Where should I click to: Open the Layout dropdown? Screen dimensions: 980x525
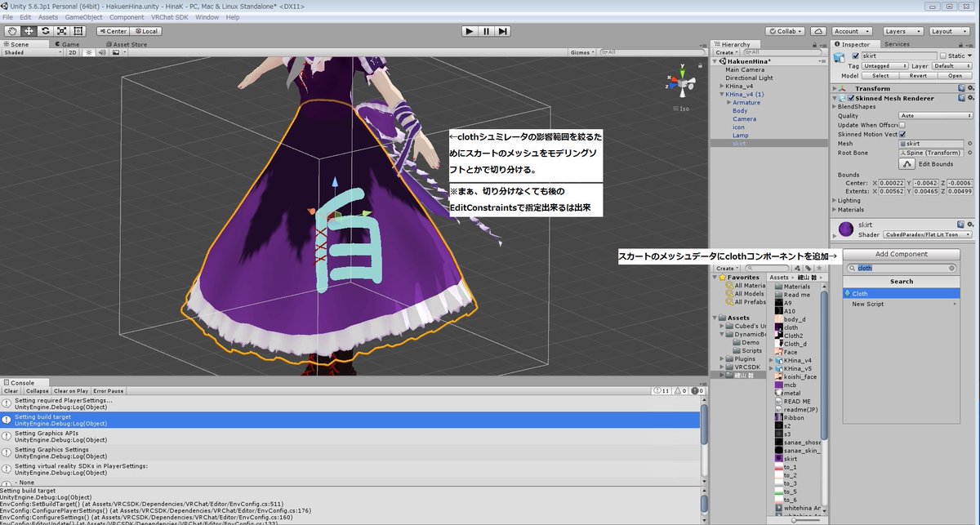[x=949, y=31]
